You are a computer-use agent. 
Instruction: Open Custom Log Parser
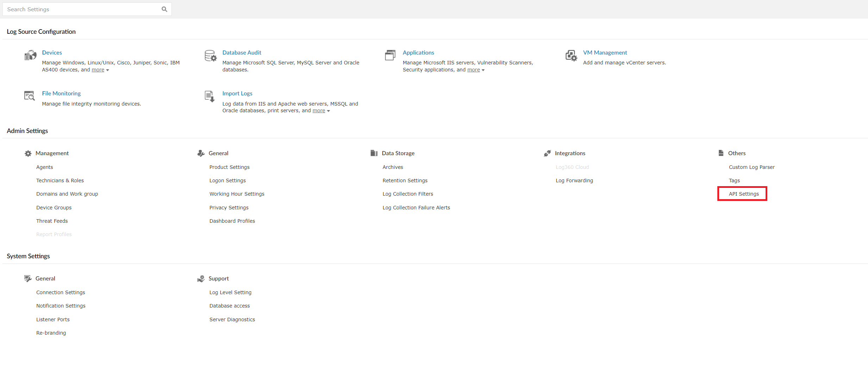[x=751, y=167]
